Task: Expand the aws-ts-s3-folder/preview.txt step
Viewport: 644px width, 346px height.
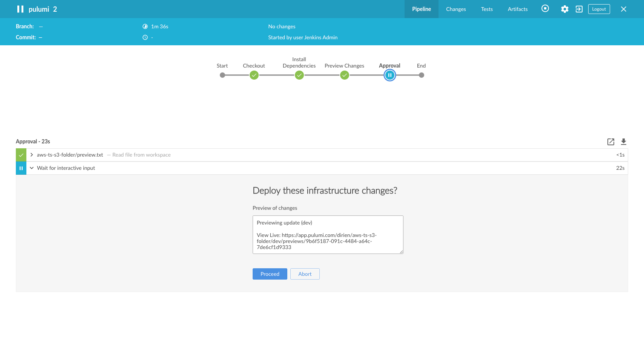Action: point(32,155)
